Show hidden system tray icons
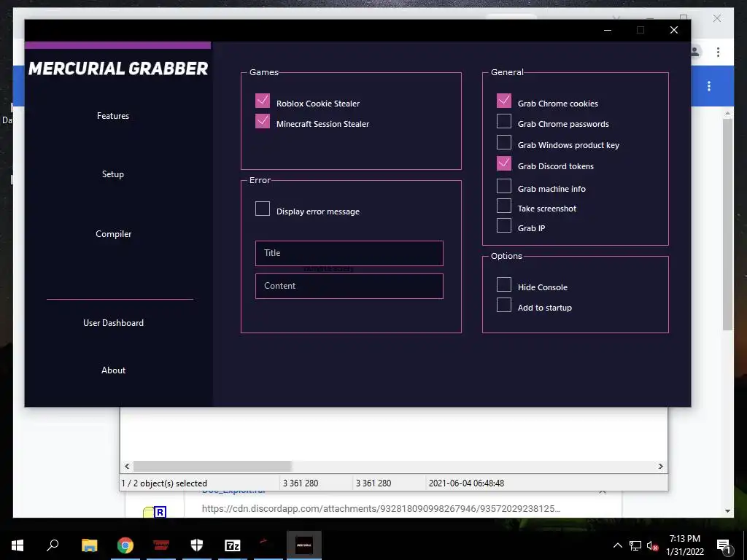Image resolution: width=747 pixels, height=560 pixels. click(617, 545)
